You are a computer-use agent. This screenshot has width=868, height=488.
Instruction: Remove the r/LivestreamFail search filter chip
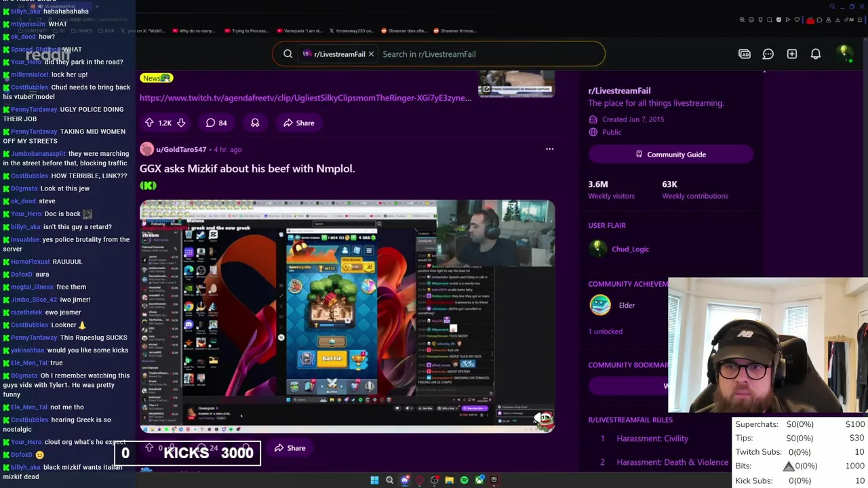pos(371,54)
